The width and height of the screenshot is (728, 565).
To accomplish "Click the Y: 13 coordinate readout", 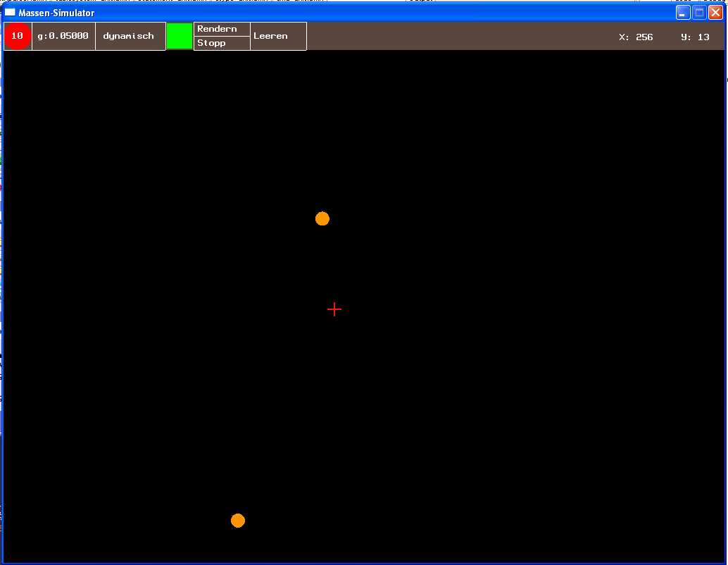I will click(x=695, y=37).
